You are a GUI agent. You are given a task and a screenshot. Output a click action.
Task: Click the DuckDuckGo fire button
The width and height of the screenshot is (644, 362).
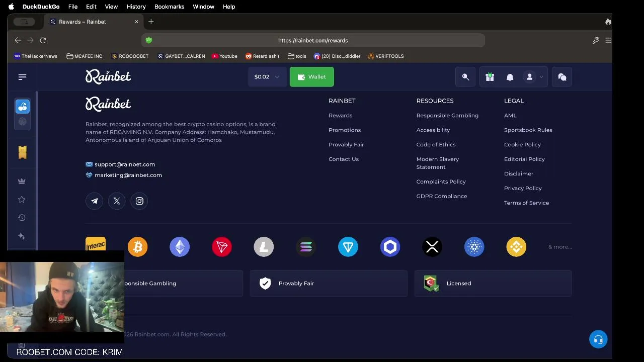click(608, 22)
